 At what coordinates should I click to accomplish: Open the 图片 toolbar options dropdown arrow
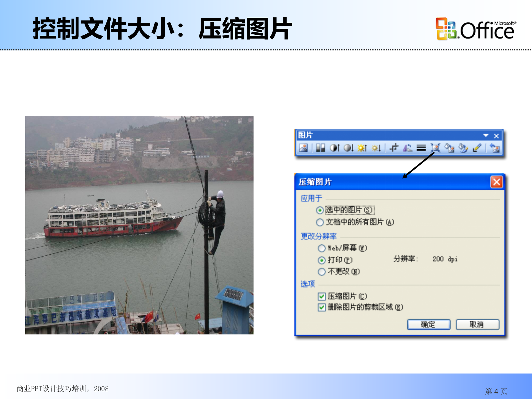pyautogui.click(x=486, y=135)
